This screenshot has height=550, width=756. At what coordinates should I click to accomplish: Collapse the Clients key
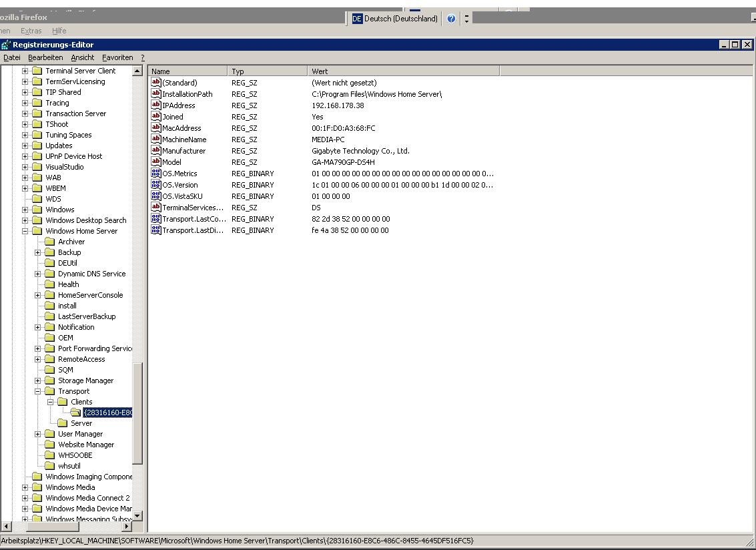pos(49,402)
